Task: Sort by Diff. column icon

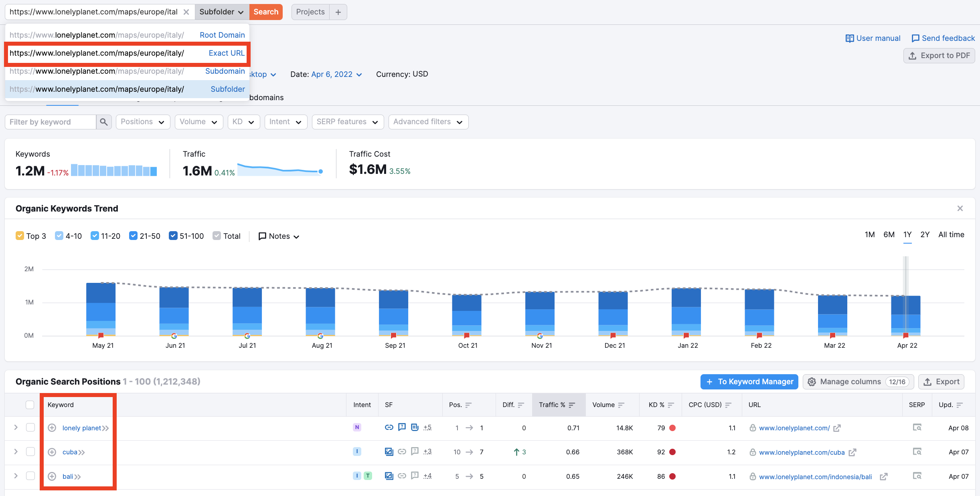Action: (521, 405)
